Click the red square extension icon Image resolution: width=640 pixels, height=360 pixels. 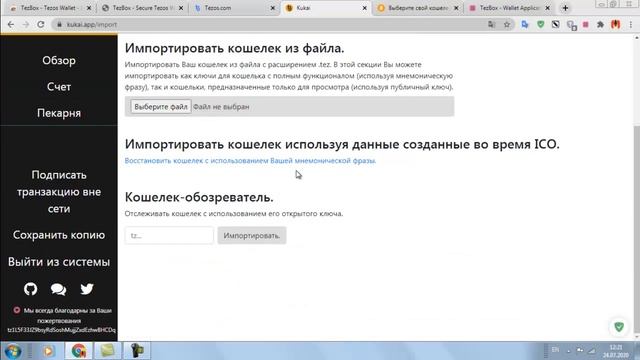[586, 24]
